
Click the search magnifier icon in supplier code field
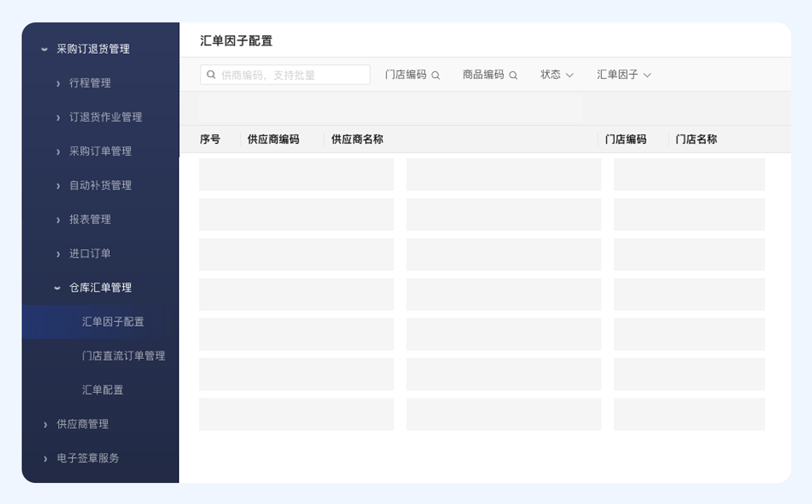[x=211, y=75]
